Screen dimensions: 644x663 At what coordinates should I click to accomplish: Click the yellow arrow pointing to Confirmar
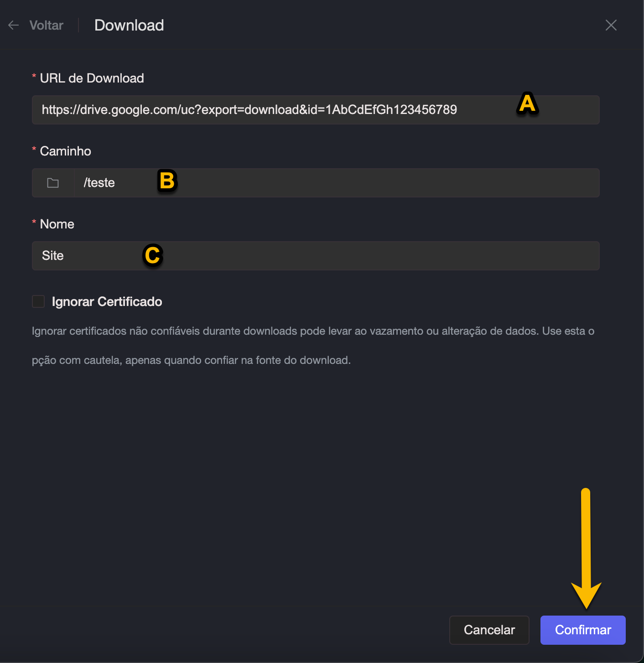tap(586, 547)
